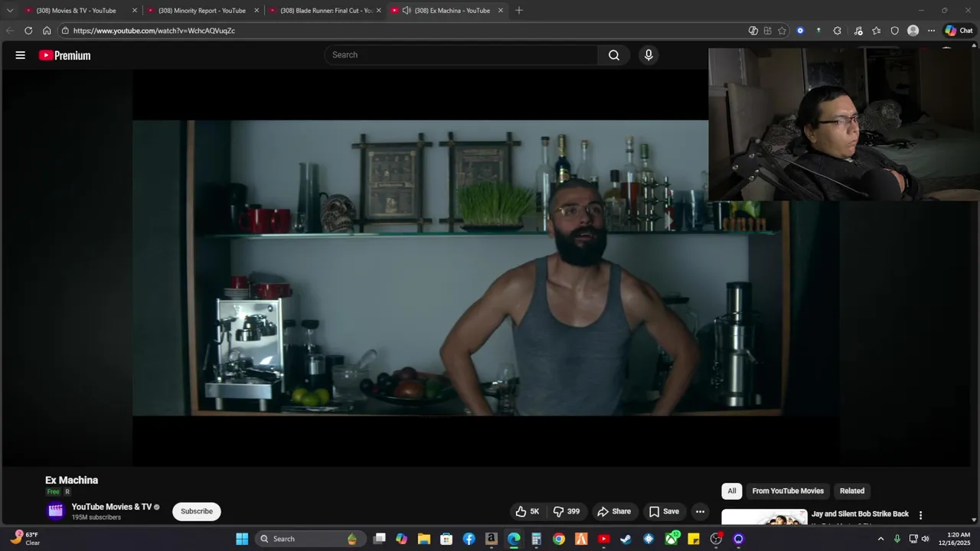Select the All filter chip
This screenshot has width=980, height=551.
click(x=732, y=491)
